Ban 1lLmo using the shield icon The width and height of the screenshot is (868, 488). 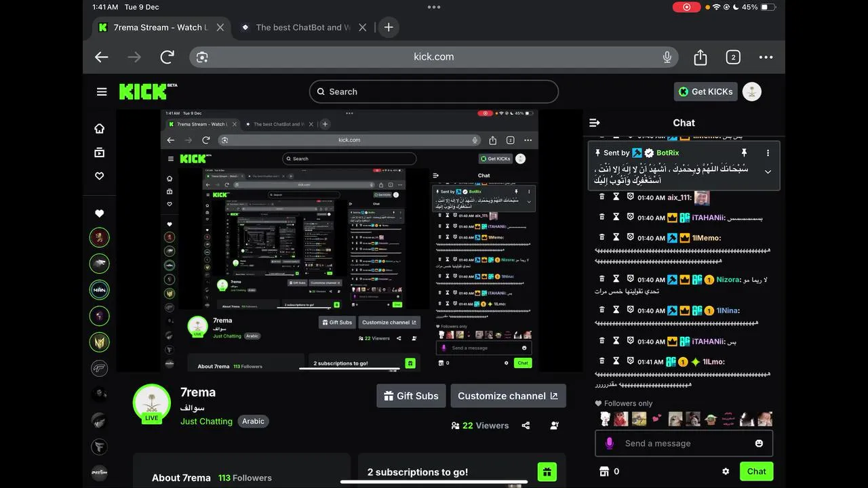[x=630, y=361]
